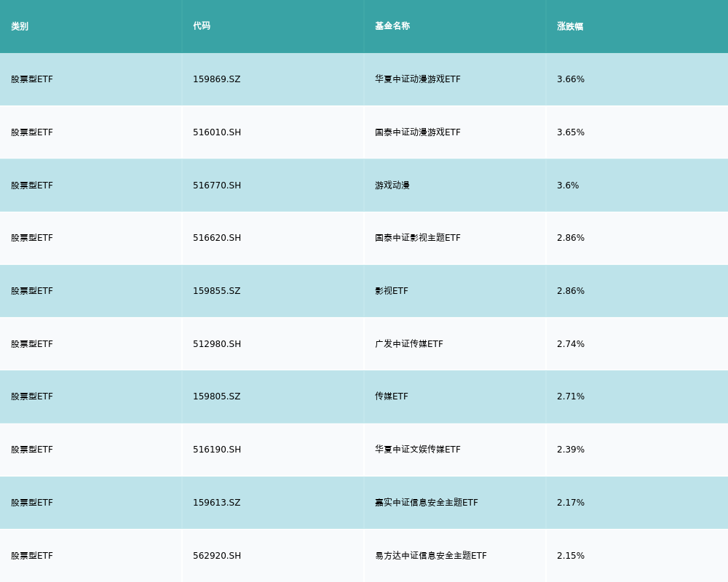728x582 pixels.
Task: Click the 3.65% change value
Action: pyautogui.click(x=571, y=132)
